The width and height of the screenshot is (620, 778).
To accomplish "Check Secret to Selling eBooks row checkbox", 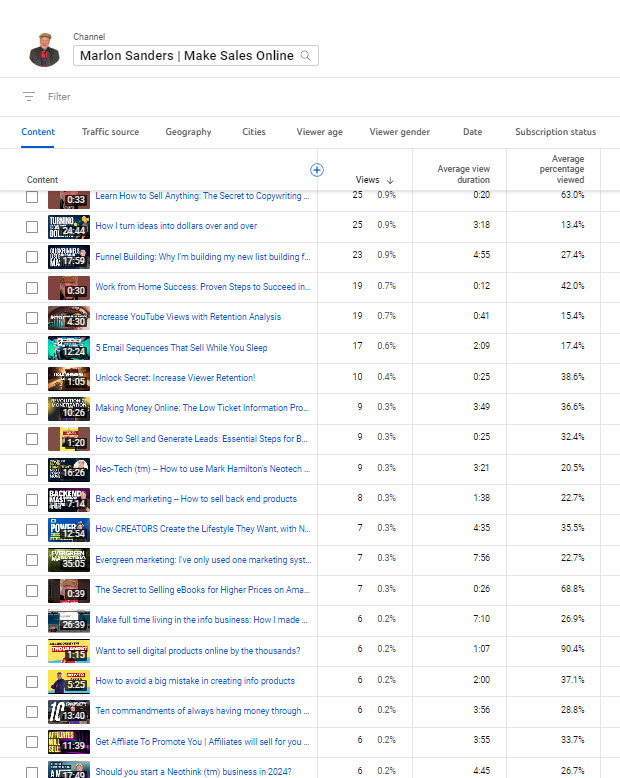I will pos(32,591).
